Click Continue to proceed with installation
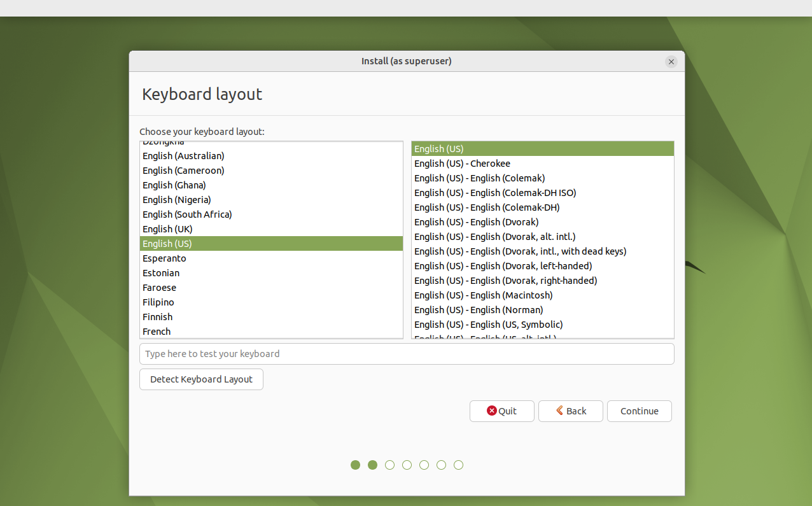 point(639,411)
